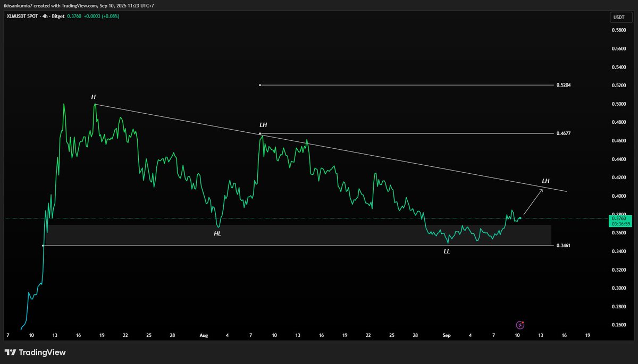Click the LH label beside the arrow tip
This screenshot has width=638, height=364.
[x=545, y=181]
